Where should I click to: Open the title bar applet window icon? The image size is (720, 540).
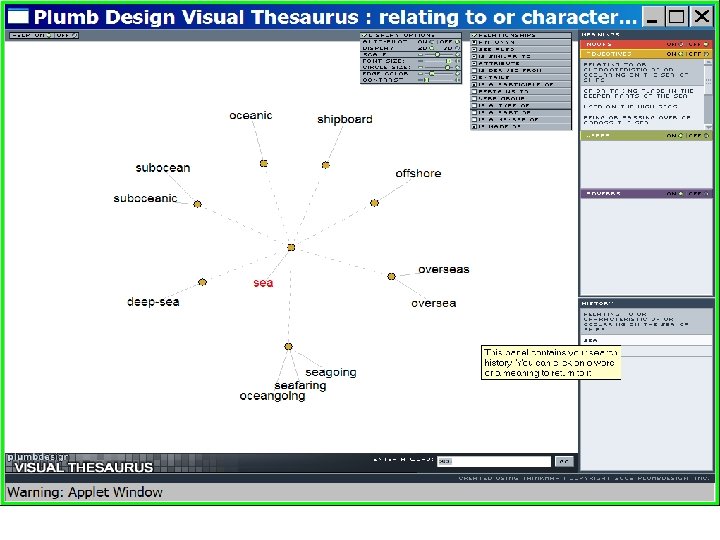[18, 17]
